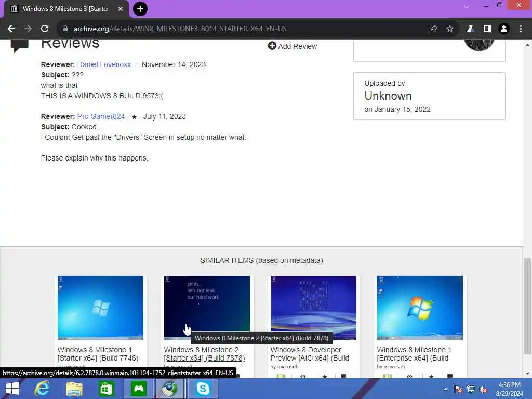The width and height of the screenshot is (532, 399).
Task: Click the forward navigation arrow
Action: 28,29
